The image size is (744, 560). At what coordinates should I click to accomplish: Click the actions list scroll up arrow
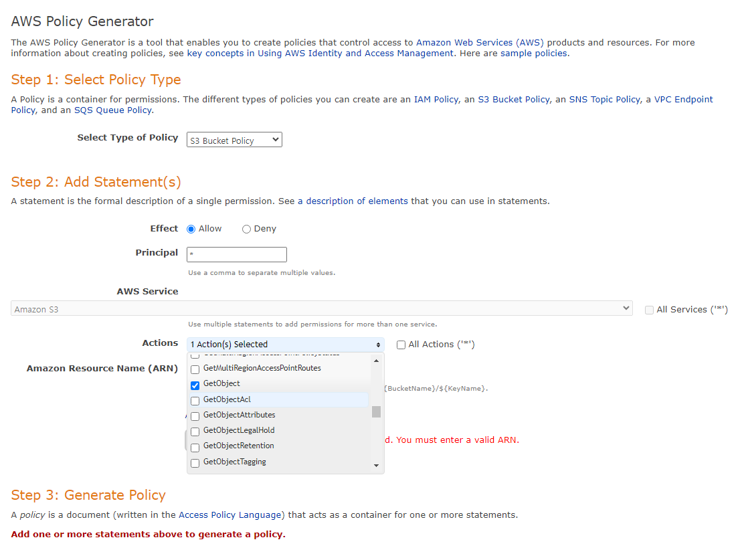tap(376, 361)
